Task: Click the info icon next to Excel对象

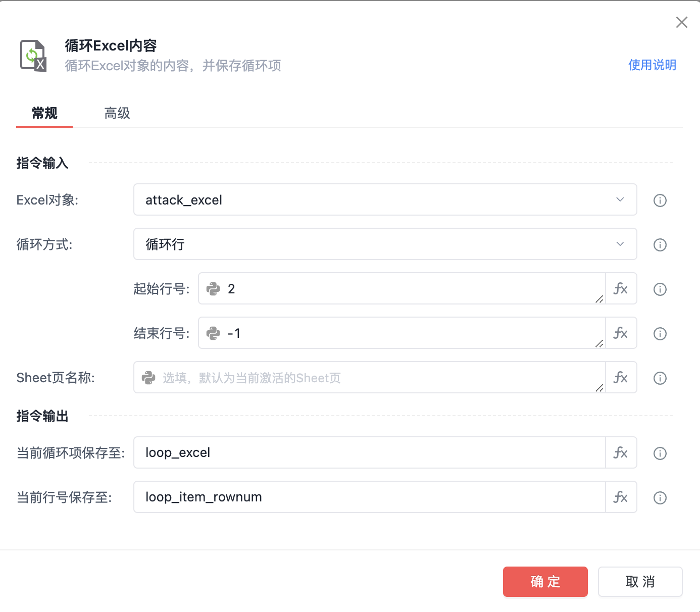Action: 660,200
